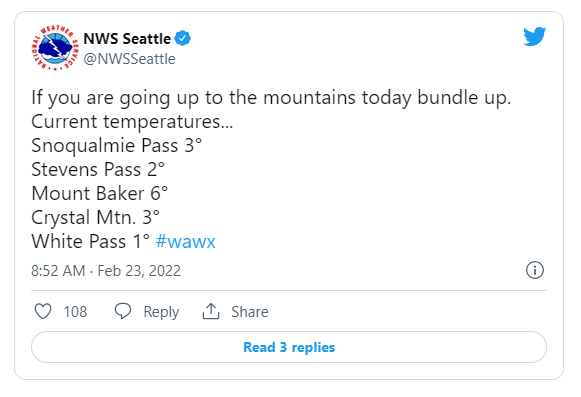Open the #wawx hashtag

[186, 242]
